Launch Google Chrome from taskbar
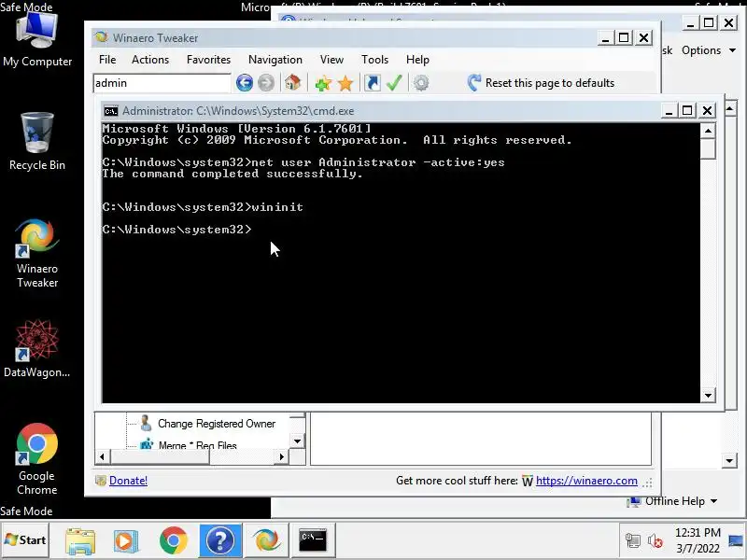 174,541
